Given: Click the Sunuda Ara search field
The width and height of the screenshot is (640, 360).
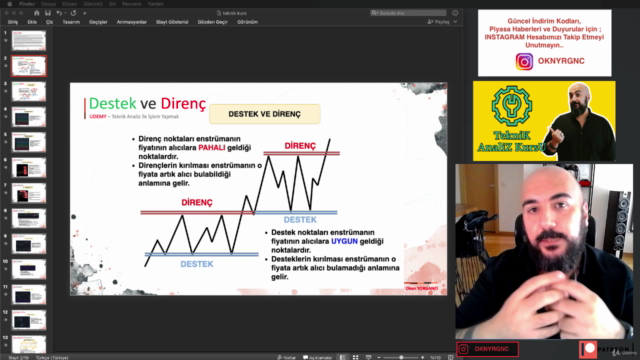Looking at the screenshot, I should click(x=408, y=13).
